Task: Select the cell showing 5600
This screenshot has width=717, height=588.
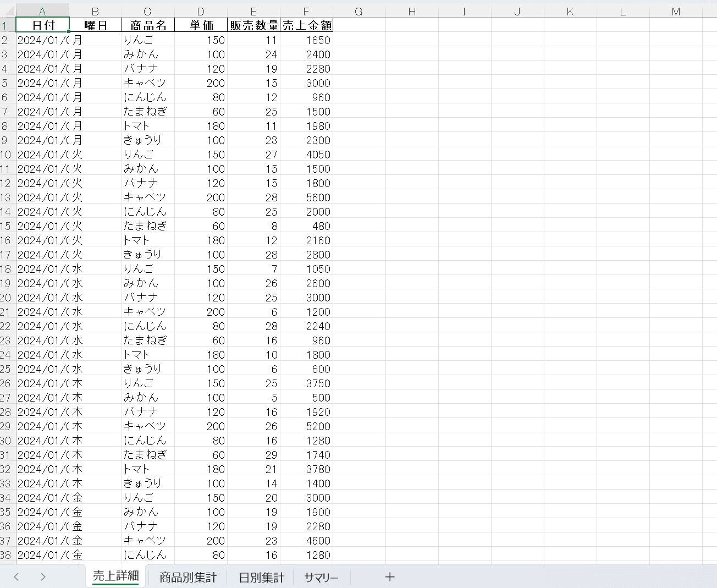Action: coord(306,197)
